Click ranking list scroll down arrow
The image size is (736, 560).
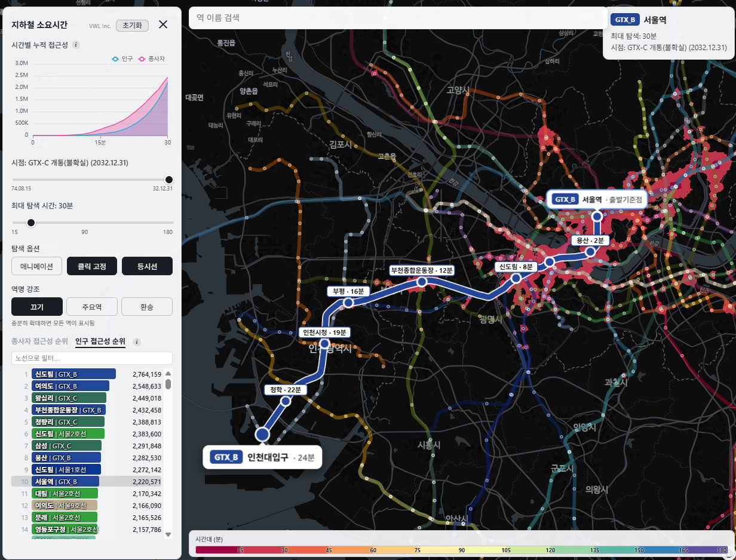tap(168, 534)
